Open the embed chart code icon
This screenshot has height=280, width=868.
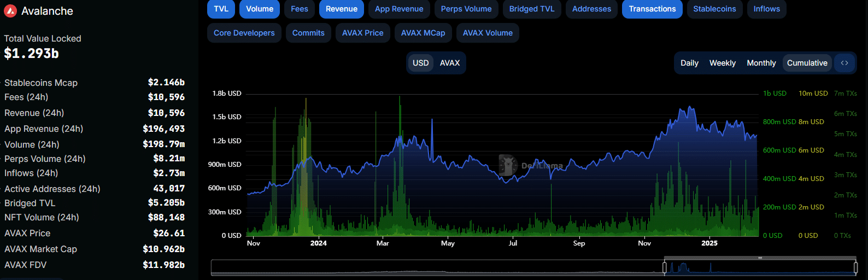coord(844,63)
